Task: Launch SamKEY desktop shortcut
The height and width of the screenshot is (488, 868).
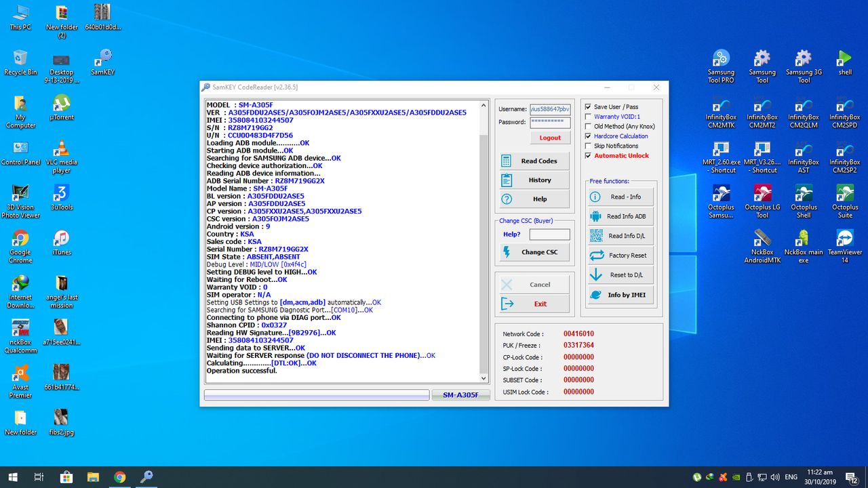Action: point(102,62)
